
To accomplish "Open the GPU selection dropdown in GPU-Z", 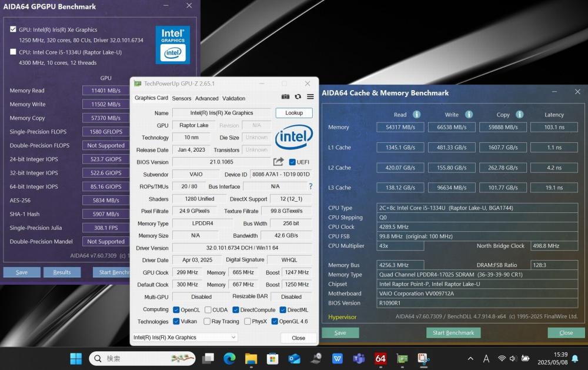I will coord(185,338).
